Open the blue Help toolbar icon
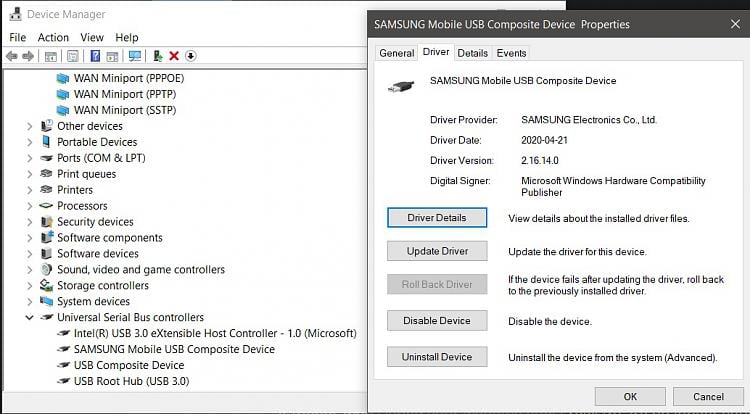This screenshot has height=414, width=750. [95, 56]
